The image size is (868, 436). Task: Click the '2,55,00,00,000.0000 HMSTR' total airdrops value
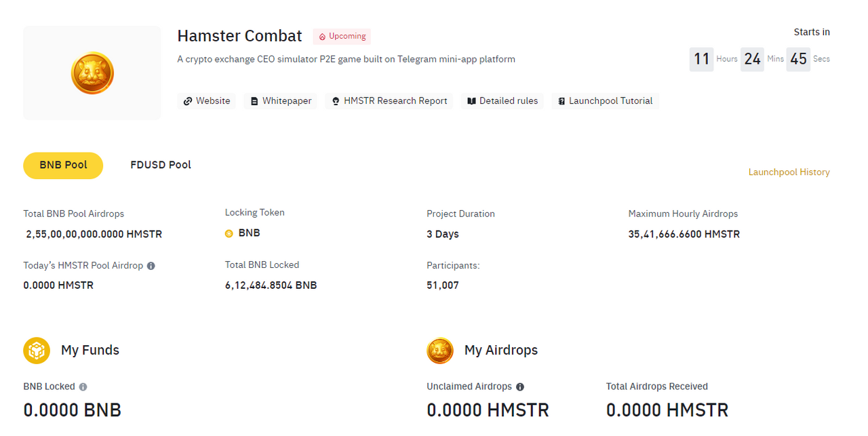[x=94, y=235]
